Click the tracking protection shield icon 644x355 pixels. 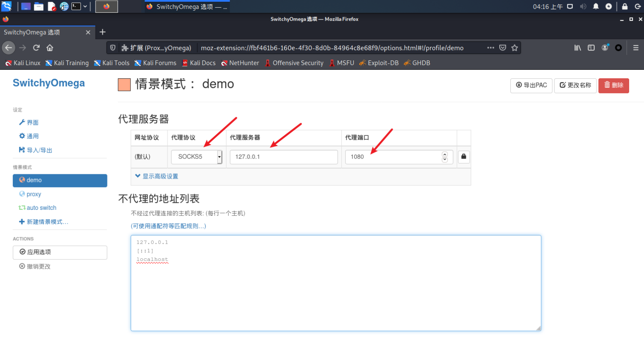click(x=113, y=48)
